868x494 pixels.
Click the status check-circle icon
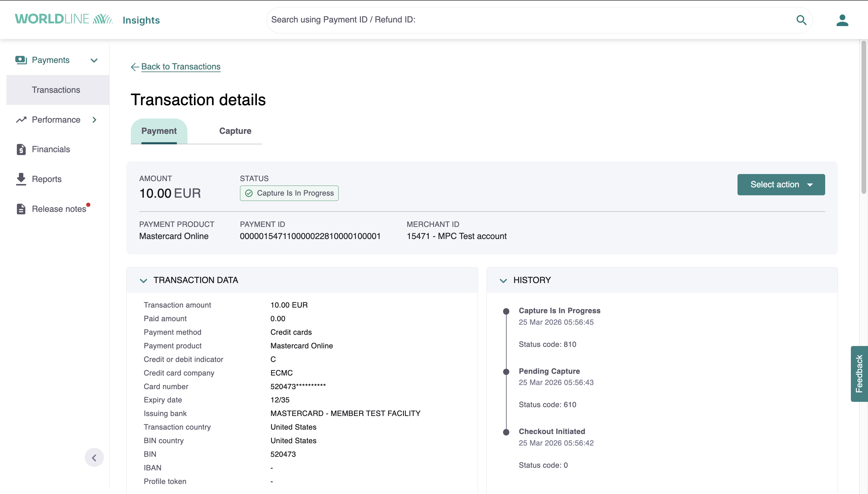point(249,193)
